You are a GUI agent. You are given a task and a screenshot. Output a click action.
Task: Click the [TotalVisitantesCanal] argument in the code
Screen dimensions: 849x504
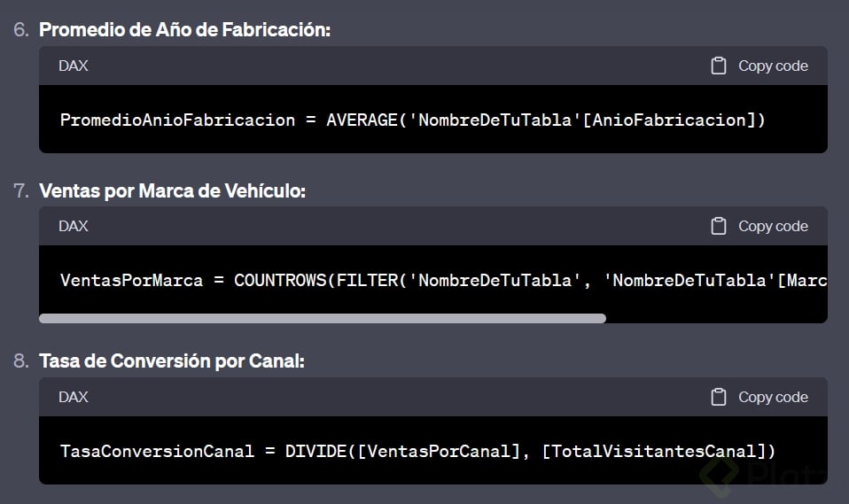click(653, 451)
